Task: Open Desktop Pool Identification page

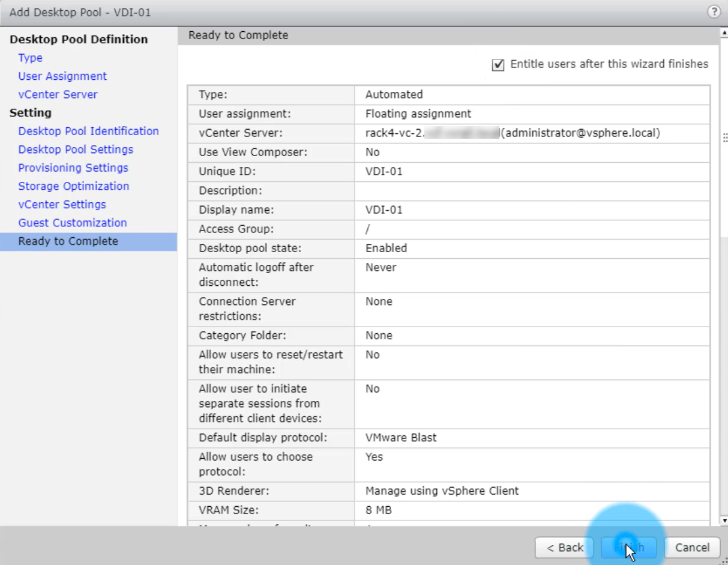Action: pos(88,131)
